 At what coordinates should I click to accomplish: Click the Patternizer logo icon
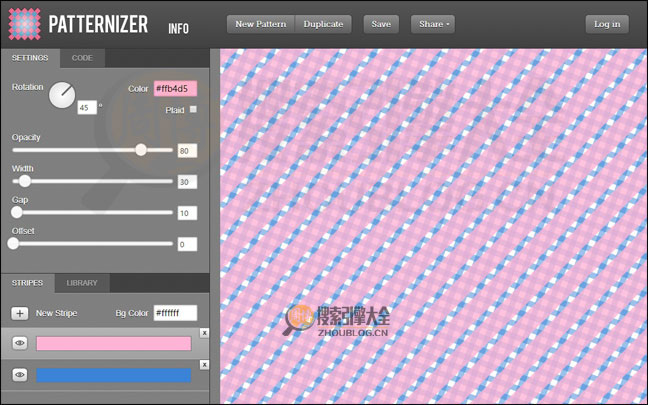25,24
